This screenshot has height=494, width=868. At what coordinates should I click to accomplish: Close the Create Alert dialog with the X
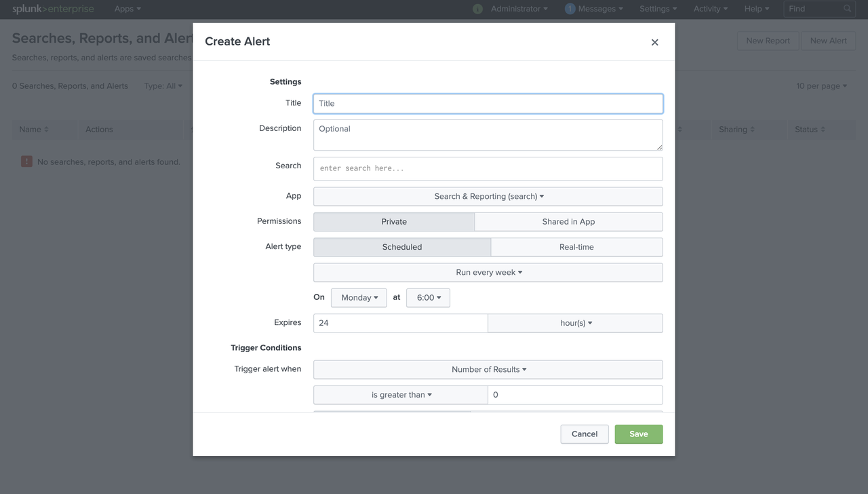(654, 41)
